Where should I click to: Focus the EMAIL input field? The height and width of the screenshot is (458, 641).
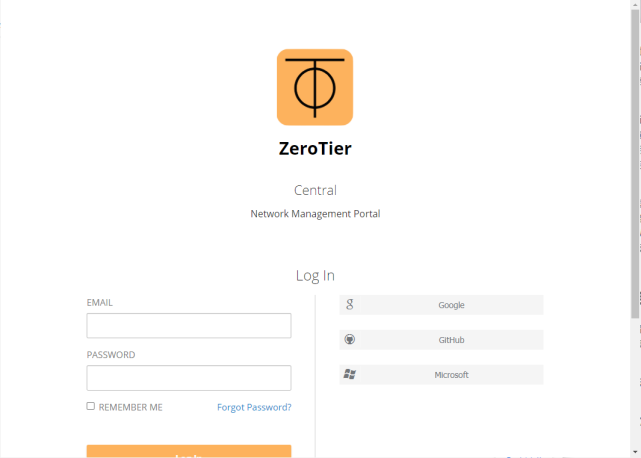(x=189, y=326)
